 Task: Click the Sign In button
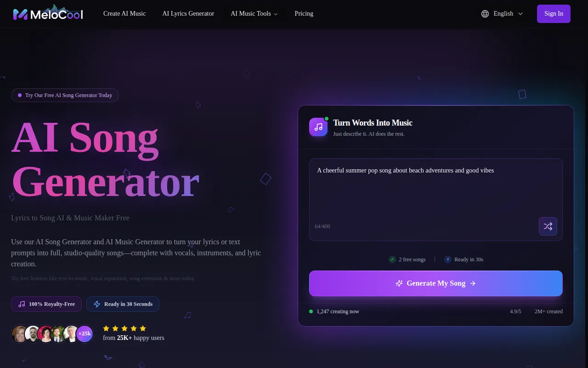pyautogui.click(x=554, y=14)
